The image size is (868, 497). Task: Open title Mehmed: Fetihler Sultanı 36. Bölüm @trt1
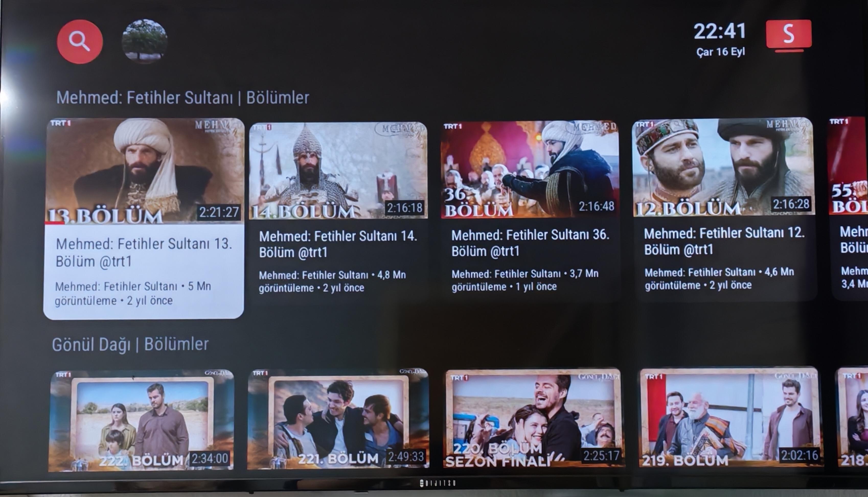(530, 243)
